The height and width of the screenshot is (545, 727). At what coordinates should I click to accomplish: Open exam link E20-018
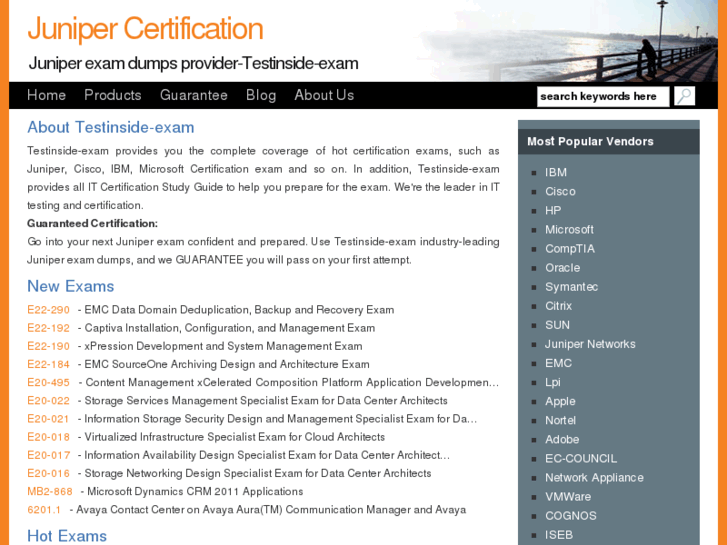(x=48, y=437)
